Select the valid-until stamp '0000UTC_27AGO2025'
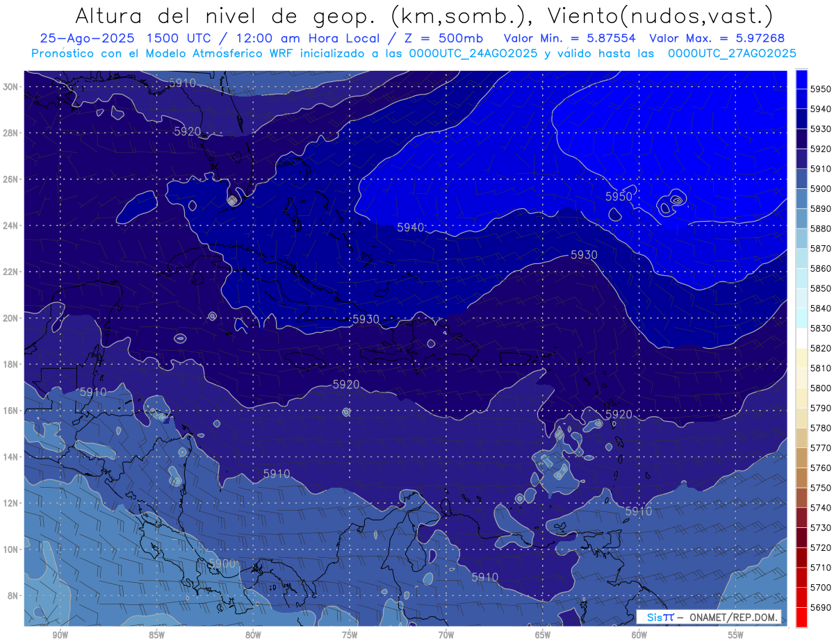The image size is (834, 644). [x=732, y=53]
